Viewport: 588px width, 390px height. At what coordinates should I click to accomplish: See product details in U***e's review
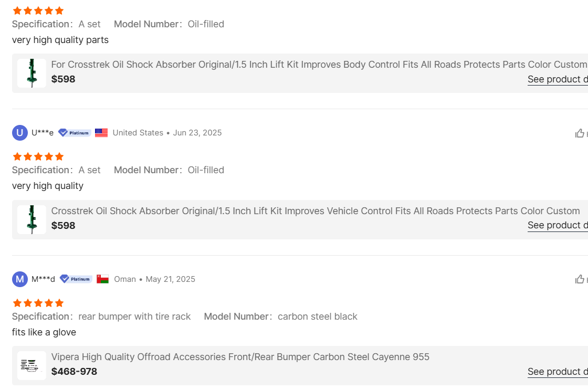[x=557, y=225]
